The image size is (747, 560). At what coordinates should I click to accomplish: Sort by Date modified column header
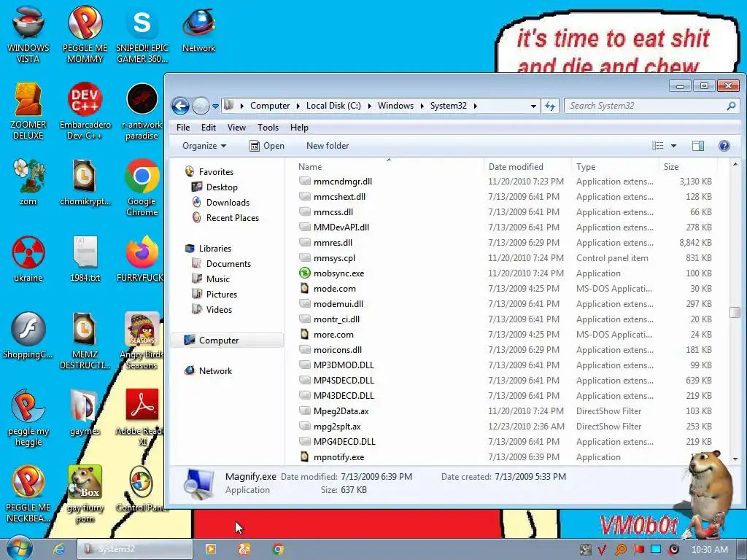527,167
